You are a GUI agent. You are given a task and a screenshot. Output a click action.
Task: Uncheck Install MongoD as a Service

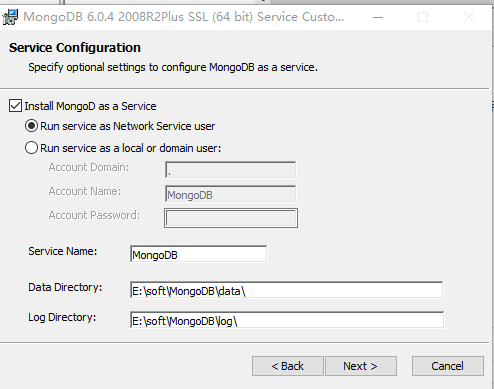point(15,106)
